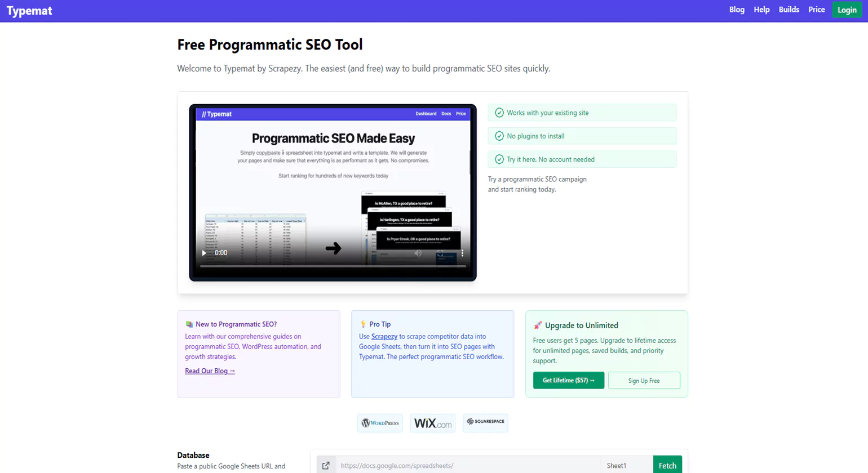Open the Blog page from top navigation

[736, 10]
